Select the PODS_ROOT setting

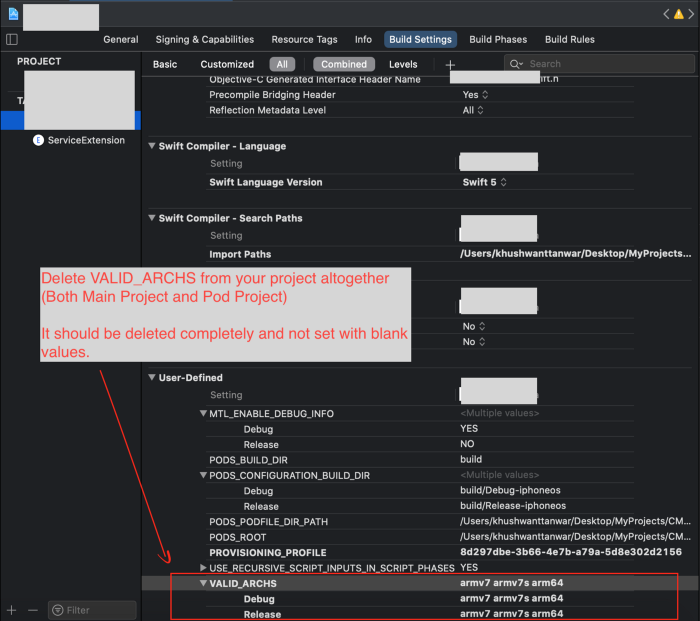point(238,537)
